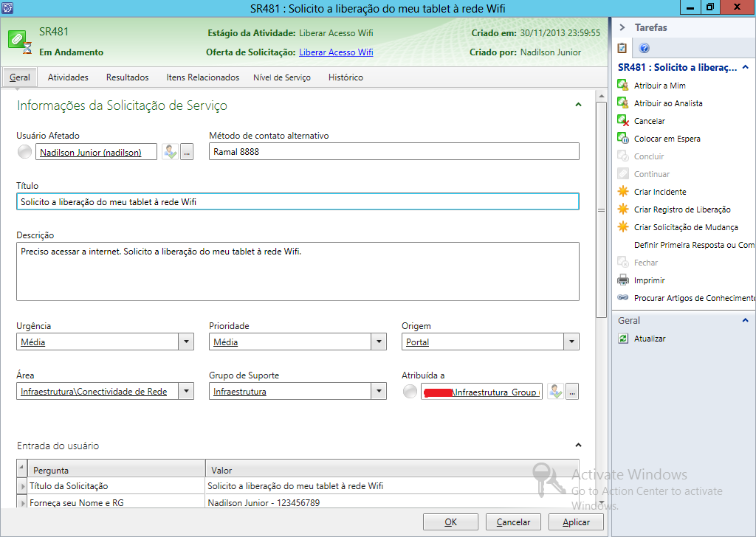
Task: Click the Procurar Artigos de Conhecimento link icon
Action: tap(623, 298)
